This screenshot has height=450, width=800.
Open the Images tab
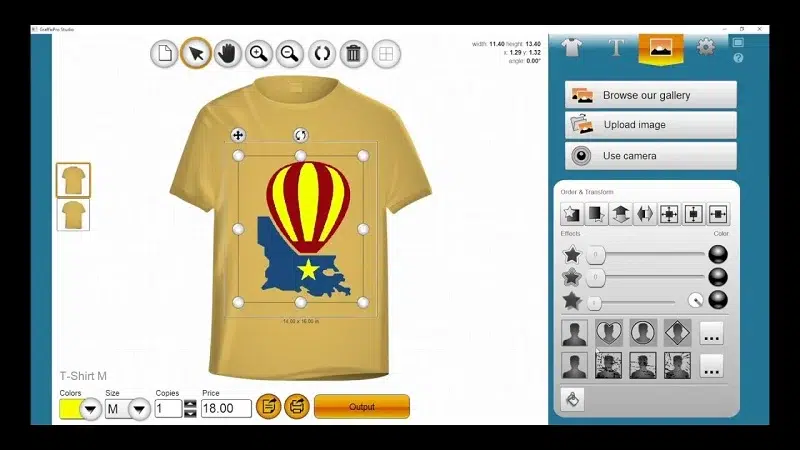click(x=661, y=48)
